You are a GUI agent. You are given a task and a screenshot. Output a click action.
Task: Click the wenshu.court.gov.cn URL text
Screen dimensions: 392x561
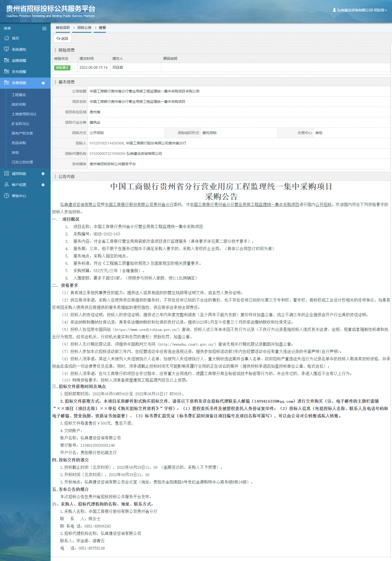pyautogui.click(x=187, y=344)
